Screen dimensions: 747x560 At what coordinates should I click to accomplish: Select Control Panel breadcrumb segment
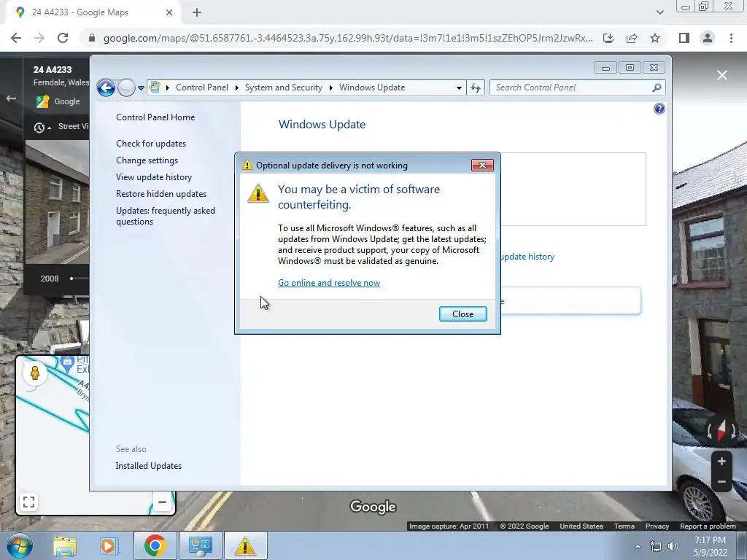pyautogui.click(x=202, y=87)
